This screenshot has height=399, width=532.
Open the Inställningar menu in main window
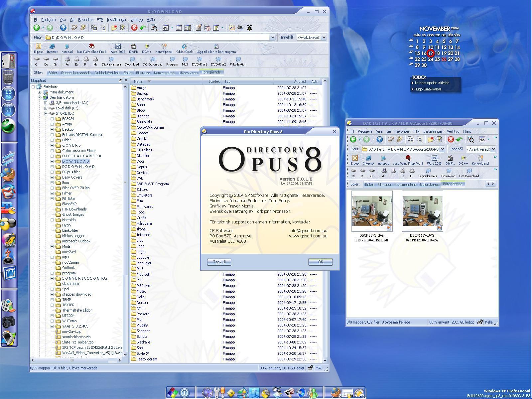pos(116,20)
